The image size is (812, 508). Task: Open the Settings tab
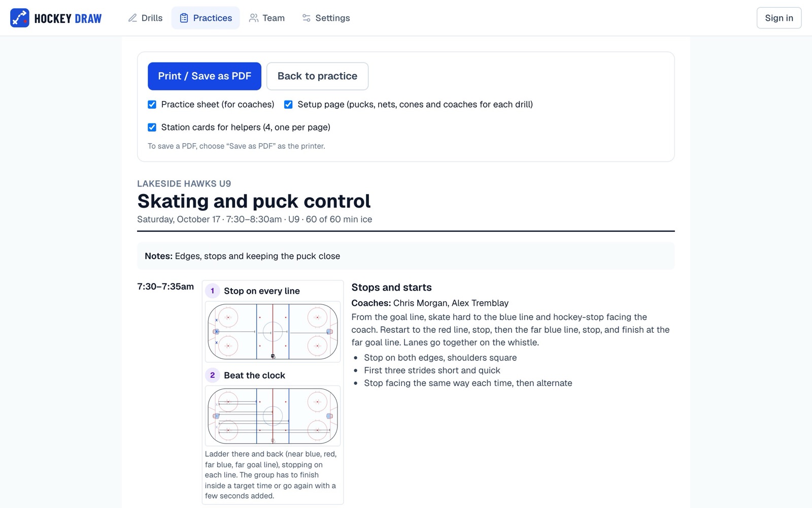(326, 18)
